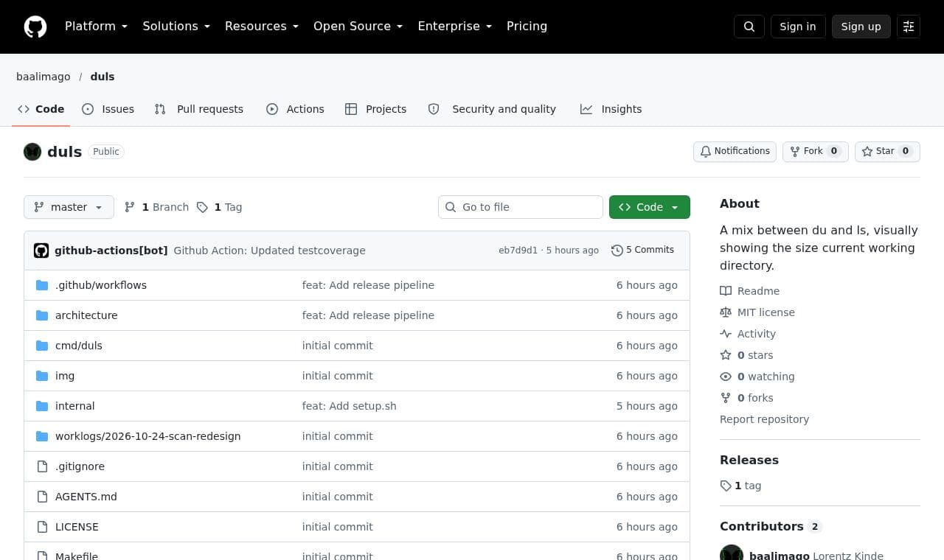The image size is (944, 560).
Task: Open worklogs/2026-10-24-scan-redesign folder
Action: pos(147,436)
